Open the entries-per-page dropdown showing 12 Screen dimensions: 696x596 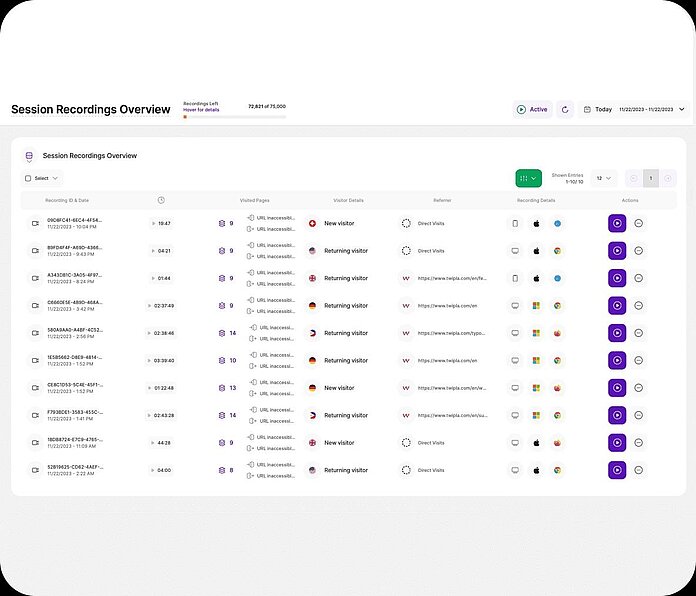tap(603, 178)
